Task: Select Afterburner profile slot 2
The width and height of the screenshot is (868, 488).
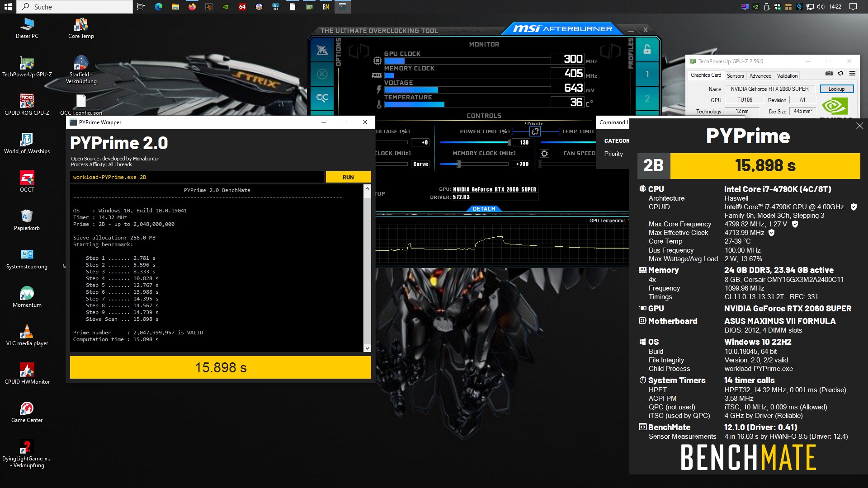Action: (647, 99)
